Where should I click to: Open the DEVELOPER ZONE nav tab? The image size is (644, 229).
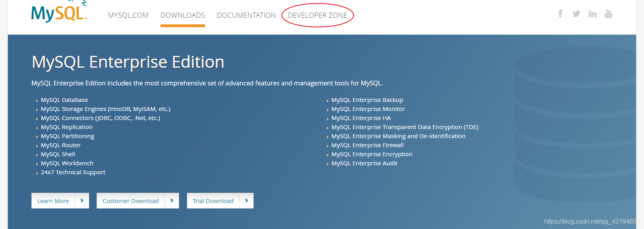[318, 15]
